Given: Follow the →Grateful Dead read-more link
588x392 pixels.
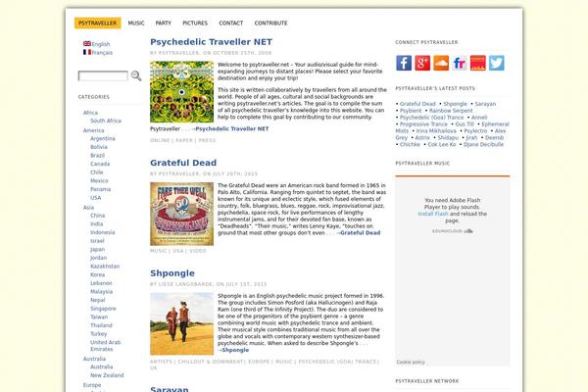Looking at the screenshot, I should [x=358, y=233].
